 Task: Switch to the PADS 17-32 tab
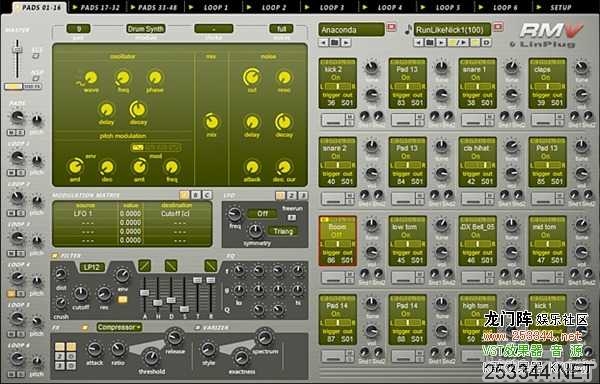click(x=98, y=7)
